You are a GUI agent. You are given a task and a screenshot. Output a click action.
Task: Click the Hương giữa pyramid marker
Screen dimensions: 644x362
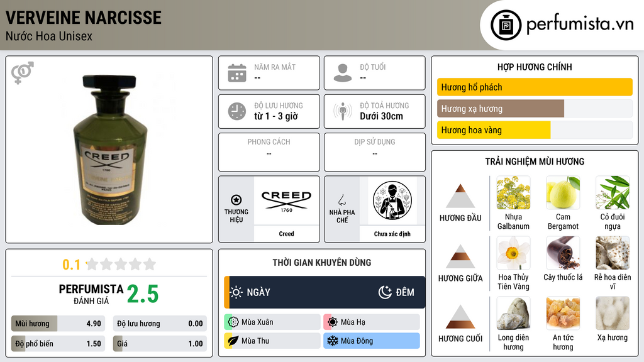coord(460,256)
